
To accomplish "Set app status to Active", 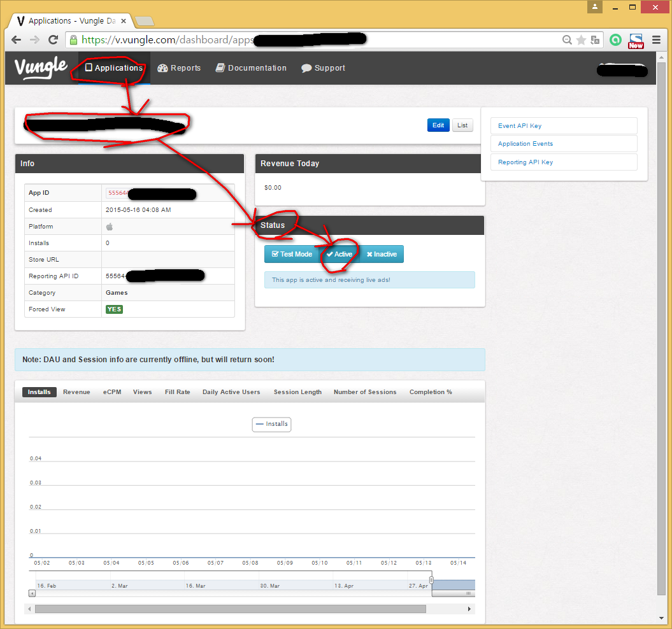I will click(x=340, y=254).
